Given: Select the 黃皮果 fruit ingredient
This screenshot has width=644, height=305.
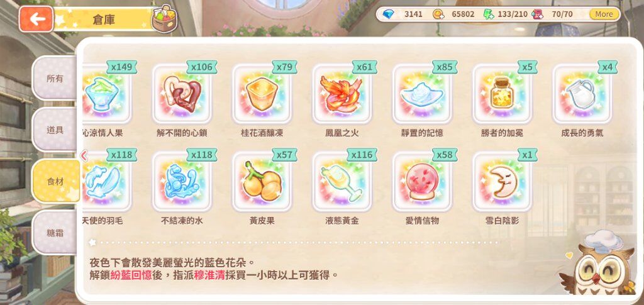Looking at the screenshot, I should [262, 182].
